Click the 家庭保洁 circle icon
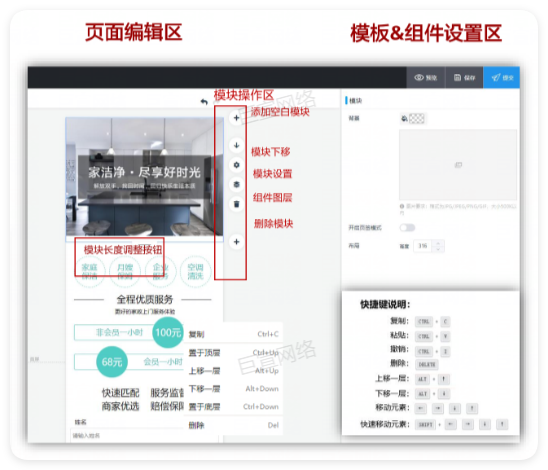Screen dimensions: 548x470 tap(90, 272)
